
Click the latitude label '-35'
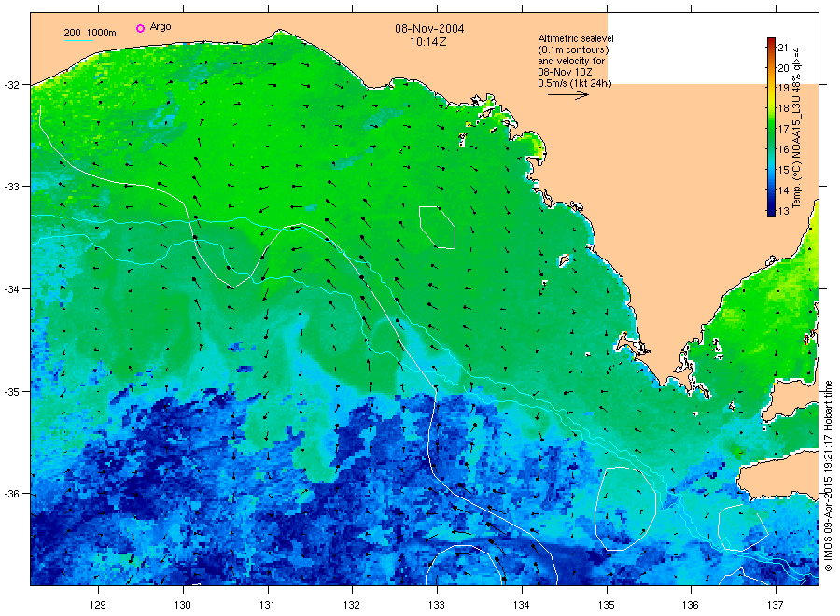pos(11,392)
